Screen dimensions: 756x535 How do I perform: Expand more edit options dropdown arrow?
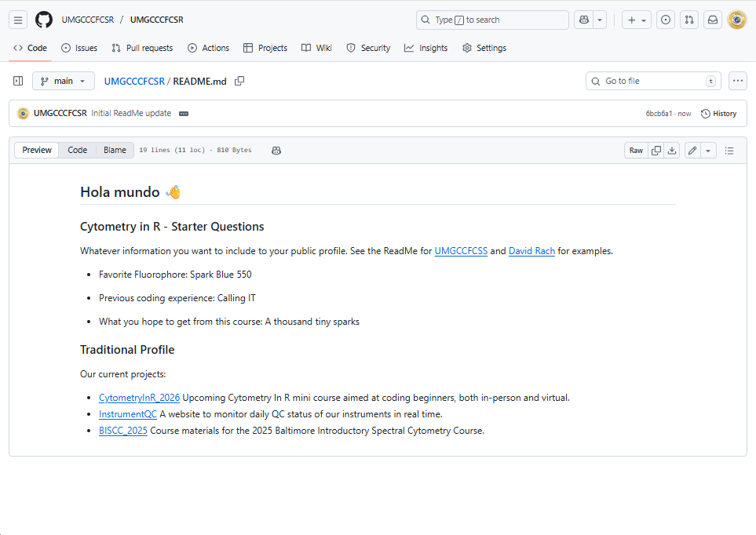pos(708,150)
